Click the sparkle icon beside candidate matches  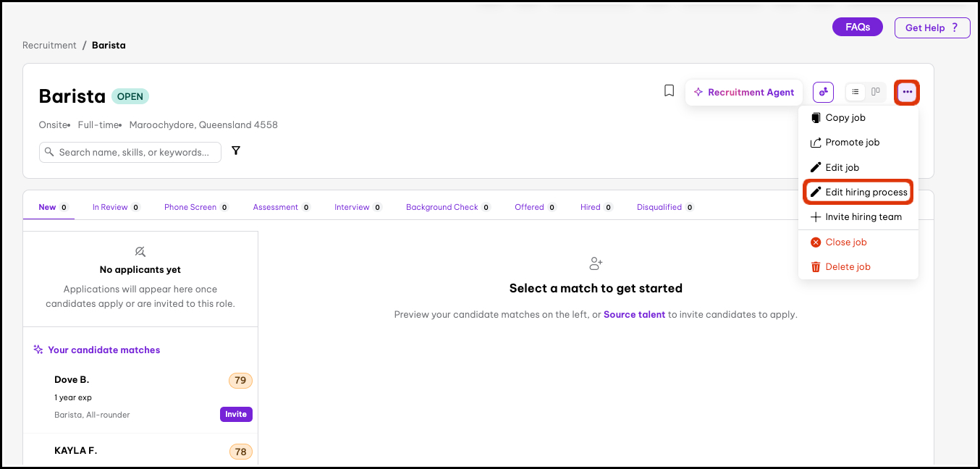(38, 350)
